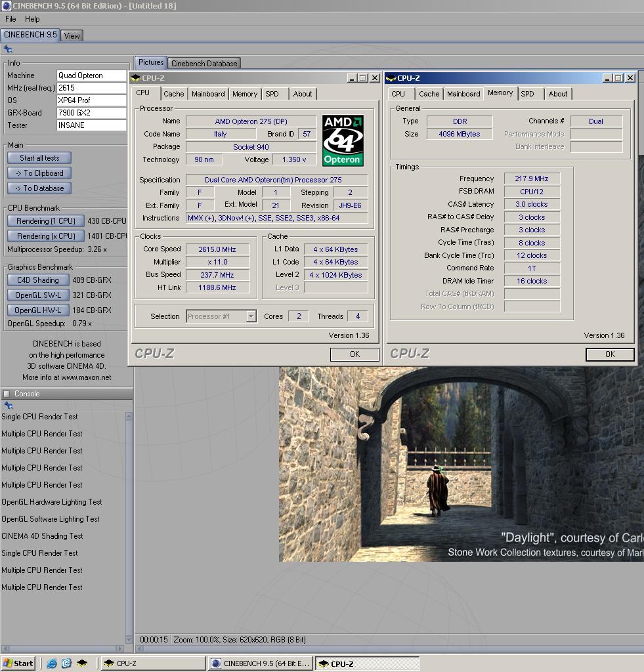Viewport: 644px width, 672px height.
Task: Launch CPU-Z from the Quick Launch chip icon
Action: pos(82,663)
